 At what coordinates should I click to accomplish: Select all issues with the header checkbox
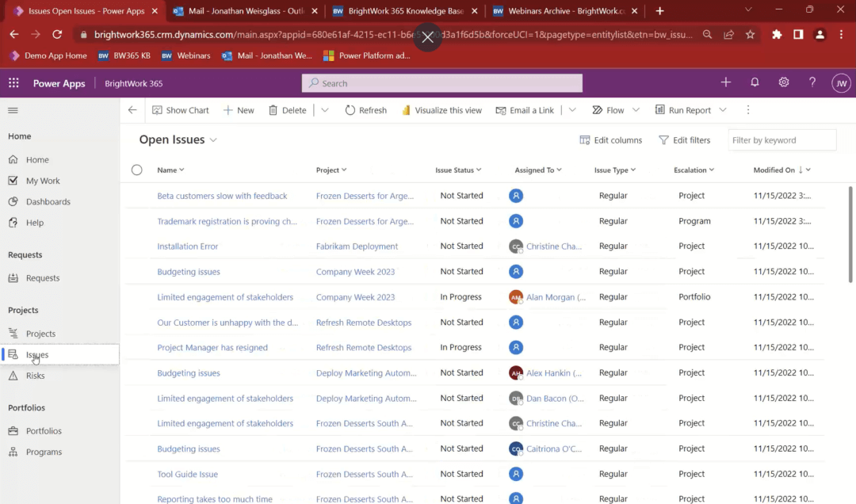coord(136,170)
